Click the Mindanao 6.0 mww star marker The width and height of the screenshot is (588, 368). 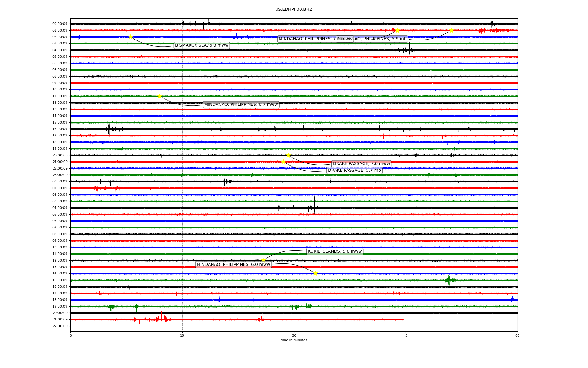pos(315,273)
